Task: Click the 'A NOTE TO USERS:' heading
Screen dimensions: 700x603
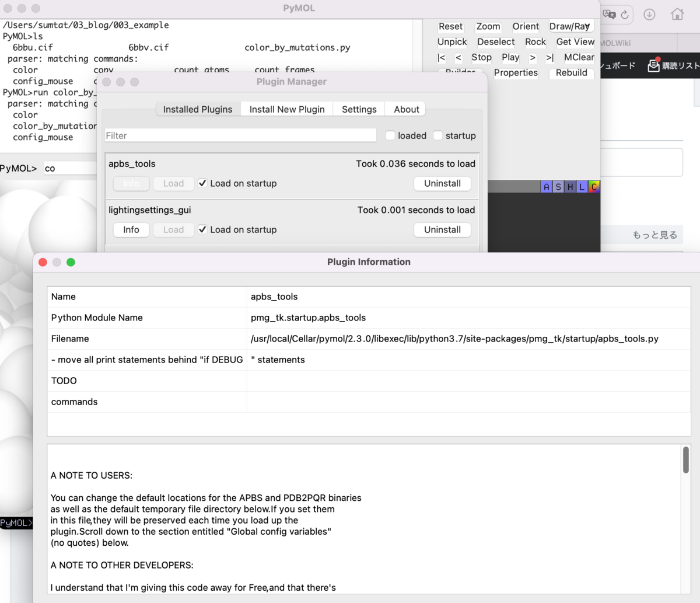Action: pyautogui.click(x=92, y=475)
